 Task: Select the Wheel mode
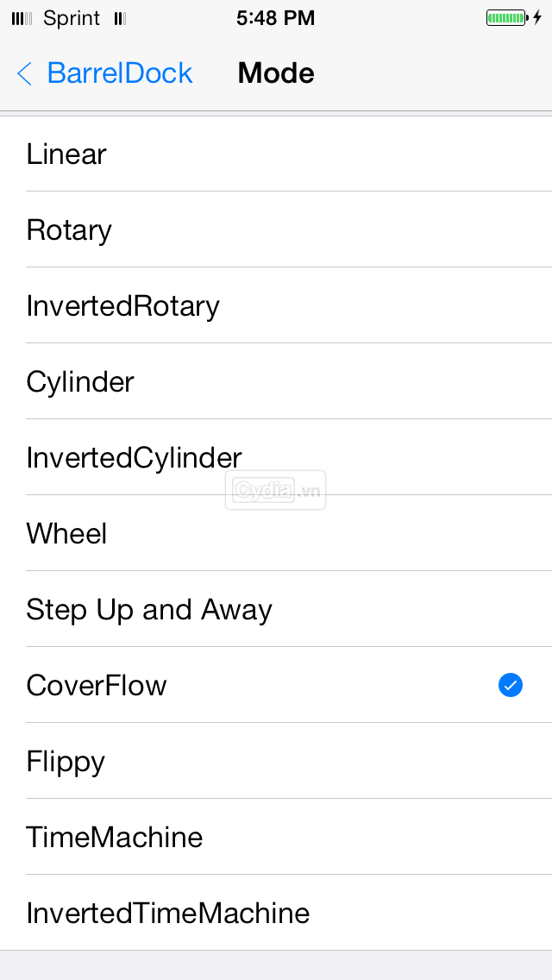click(276, 533)
